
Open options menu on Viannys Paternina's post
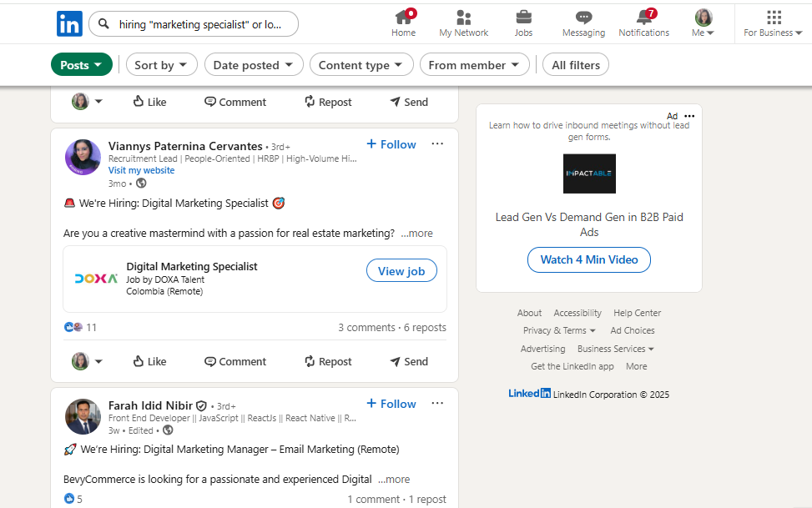[437, 143]
